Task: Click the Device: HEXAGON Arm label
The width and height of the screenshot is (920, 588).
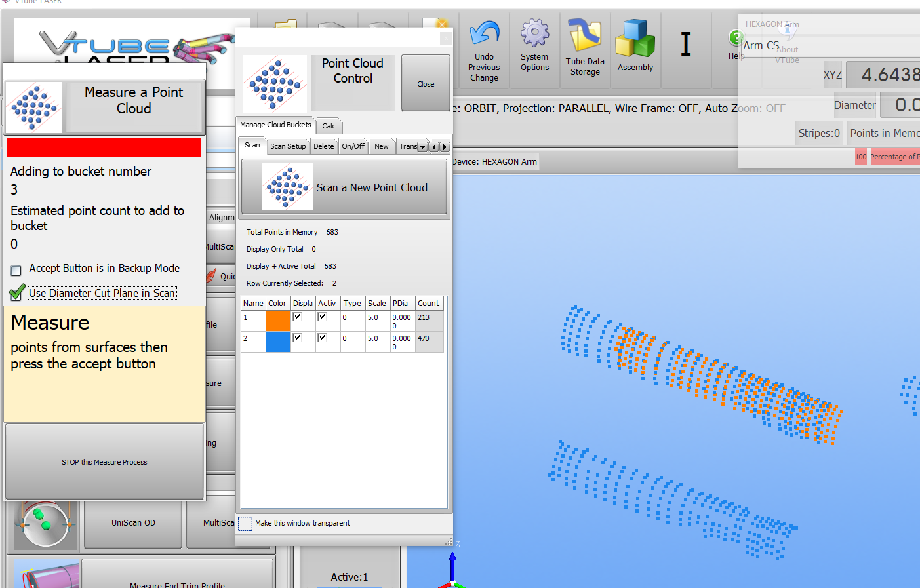Action: pos(494,161)
